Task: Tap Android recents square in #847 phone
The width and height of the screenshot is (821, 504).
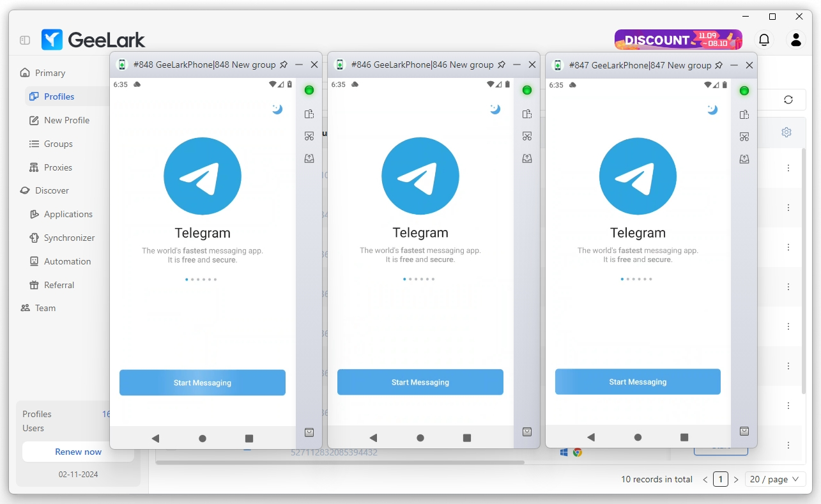Action: click(684, 437)
